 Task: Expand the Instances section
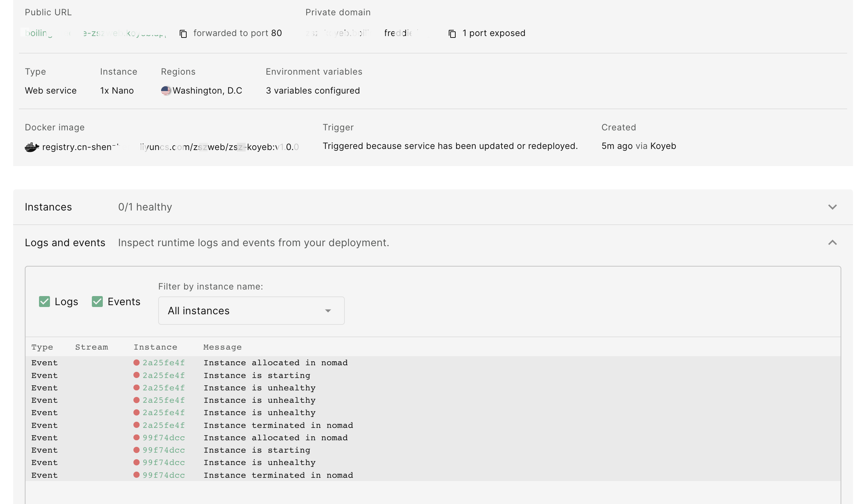click(833, 207)
